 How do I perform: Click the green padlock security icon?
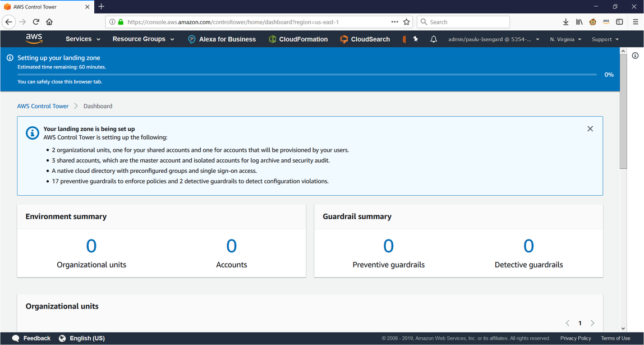(121, 22)
